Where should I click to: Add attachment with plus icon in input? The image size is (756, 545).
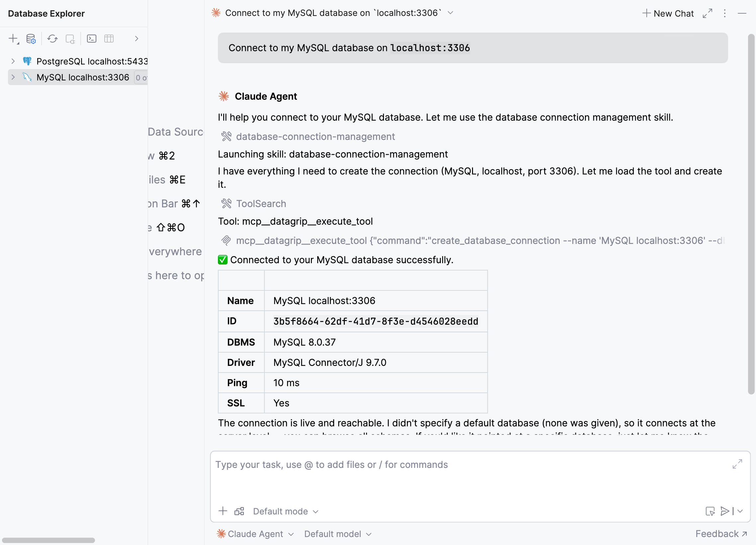[223, 511]
